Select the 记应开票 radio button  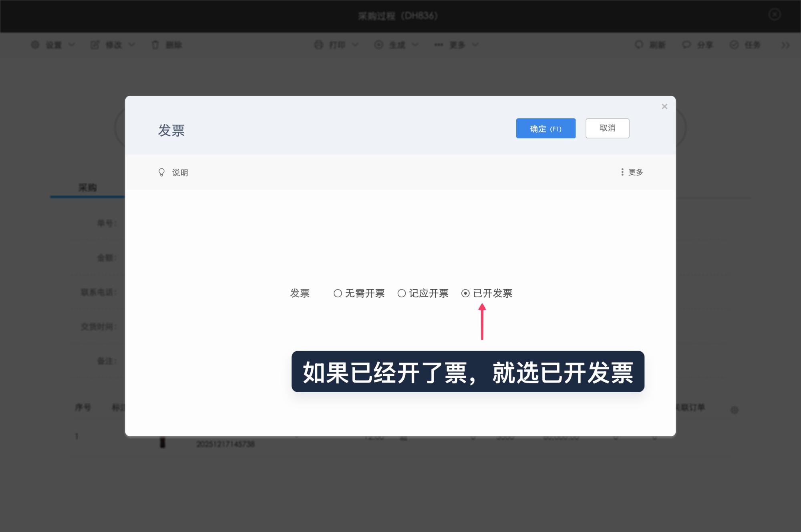coord(401,293)
